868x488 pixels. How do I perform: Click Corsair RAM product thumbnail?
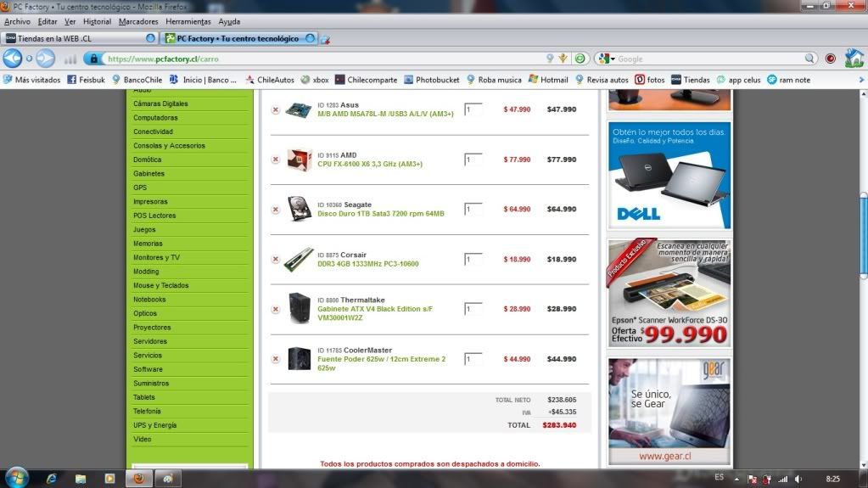tap(299, 259)
